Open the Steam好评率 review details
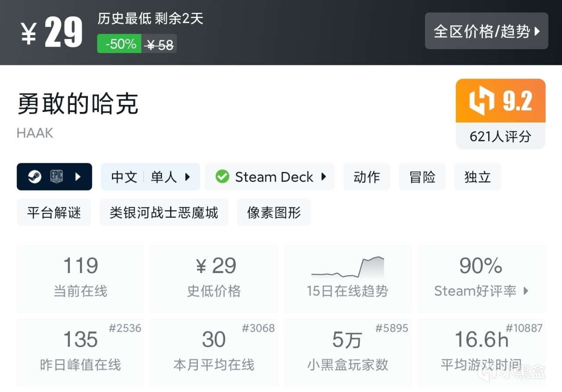Screen dimensions: 562x392 point(481,291)
